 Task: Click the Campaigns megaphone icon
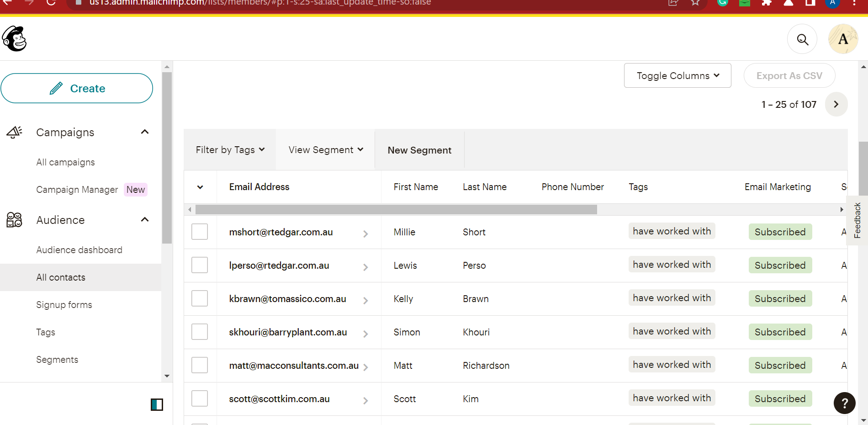14,132
